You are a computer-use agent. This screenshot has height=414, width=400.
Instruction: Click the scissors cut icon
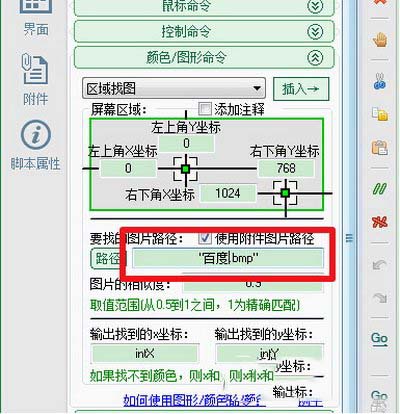point(379,82)
